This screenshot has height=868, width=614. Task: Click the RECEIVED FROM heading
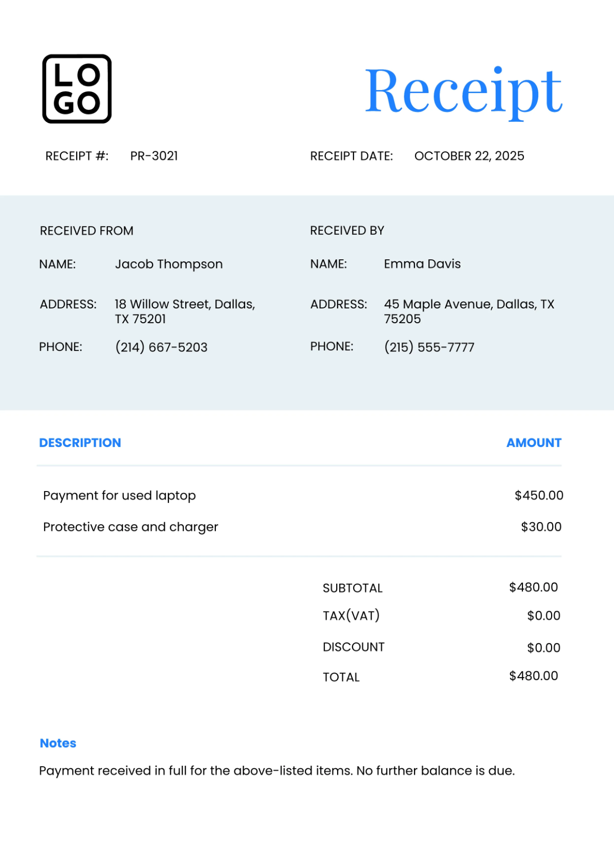click(x=86, y=231)
